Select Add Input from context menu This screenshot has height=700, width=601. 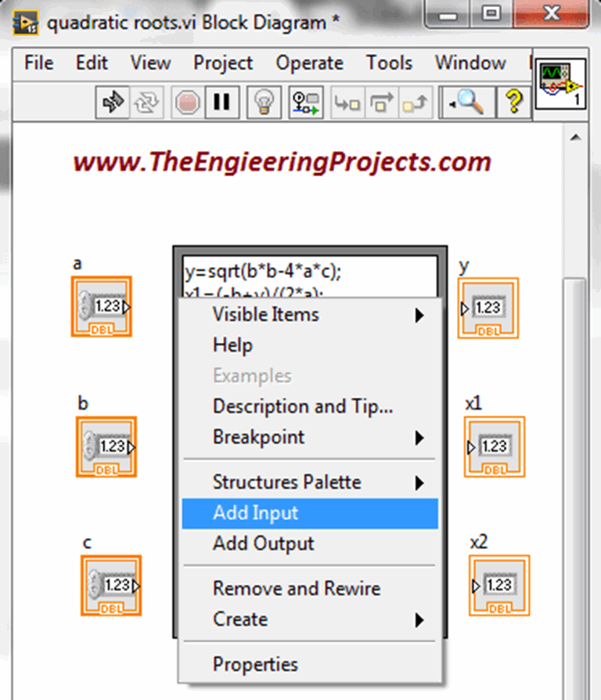(x=256, y=513)
